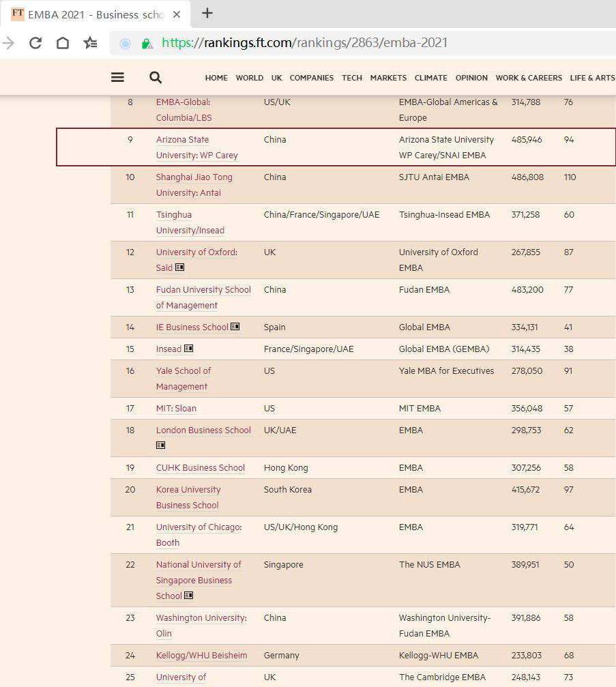
Task: Go to HOME in the FT navigation
Action: pyautogui.click(x=216, y=78)
